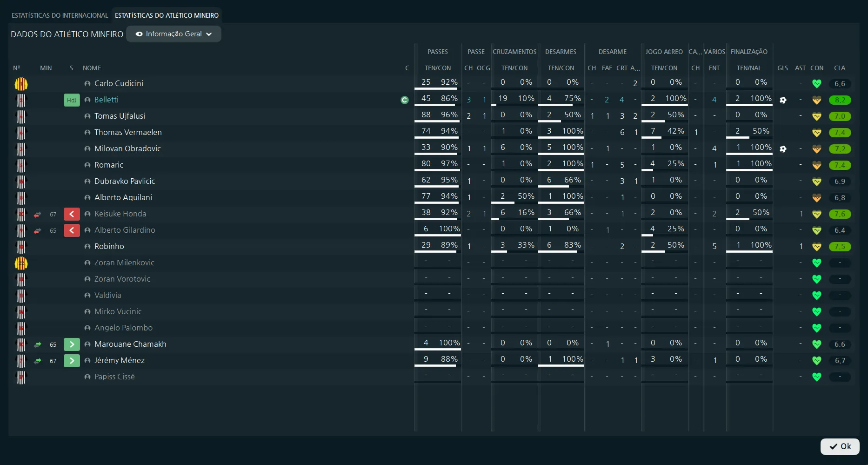
Task: Click the PASSES group header
Action: coord(438,52)
